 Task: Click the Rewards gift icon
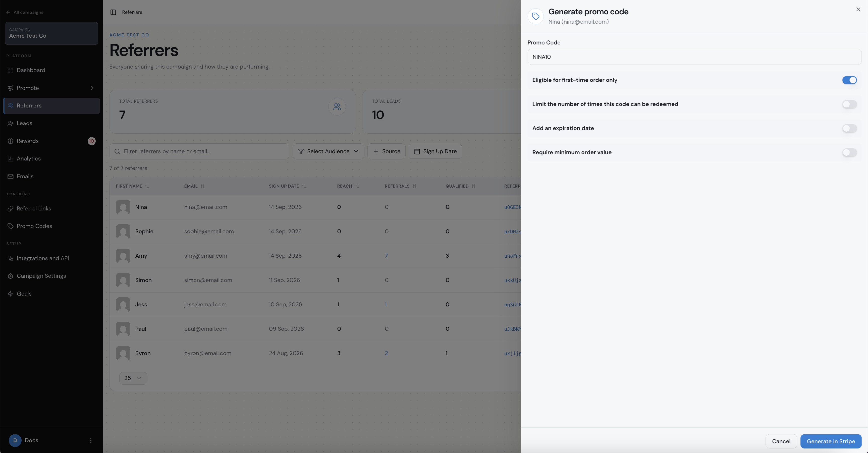(11, 141)
